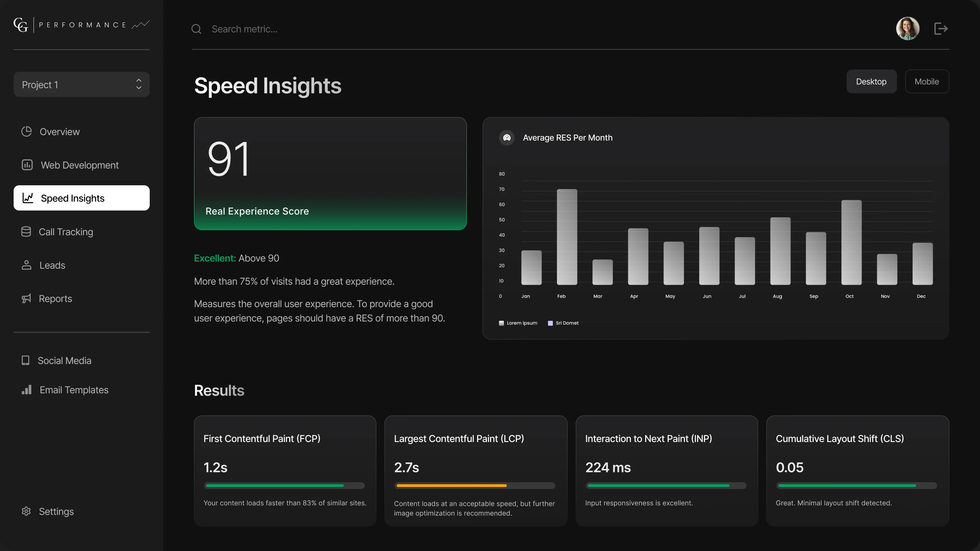Click the Cumulative Layout Shift (CLS) title
Screen dimensions: 980x551
839,439
